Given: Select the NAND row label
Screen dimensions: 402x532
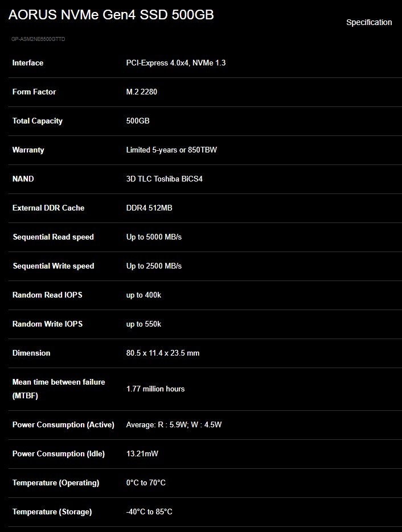Looking at the screenshot, I should pyautogui.click(x=23, y=179).
